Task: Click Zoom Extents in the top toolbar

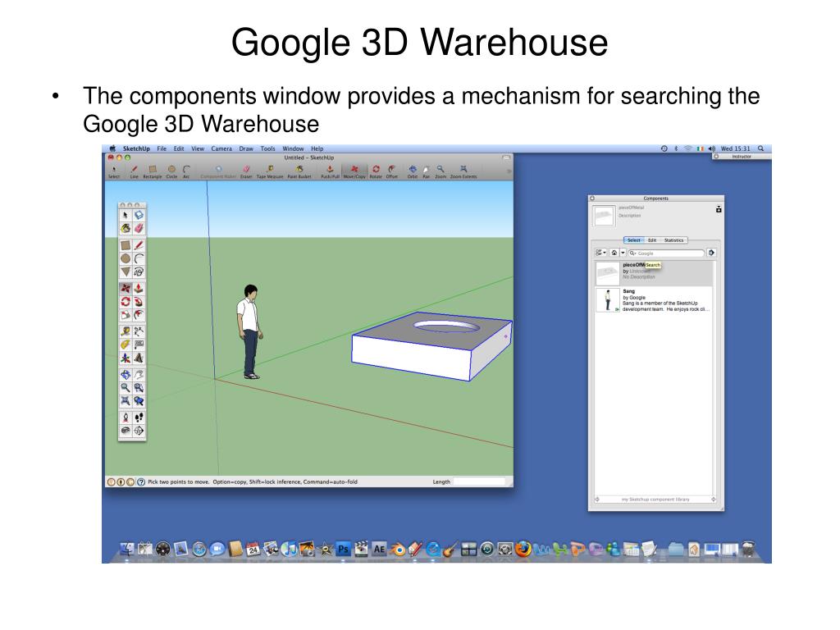Action: 463,171
